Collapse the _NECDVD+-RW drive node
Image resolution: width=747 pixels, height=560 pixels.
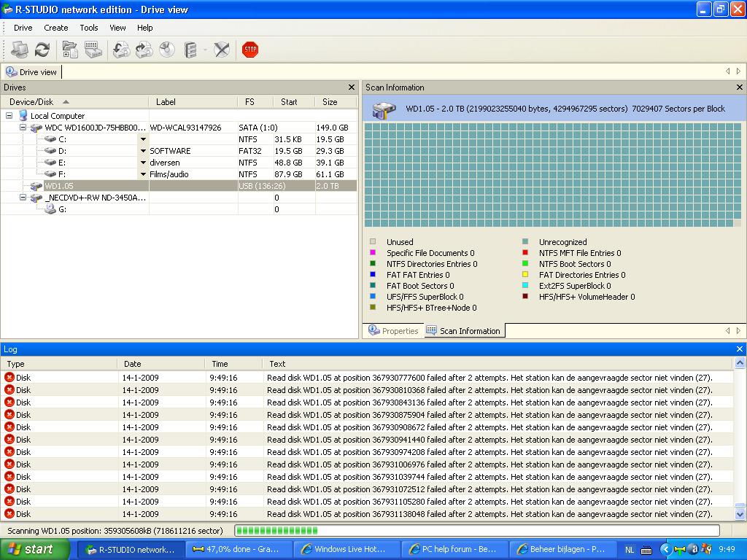[23, 197]
